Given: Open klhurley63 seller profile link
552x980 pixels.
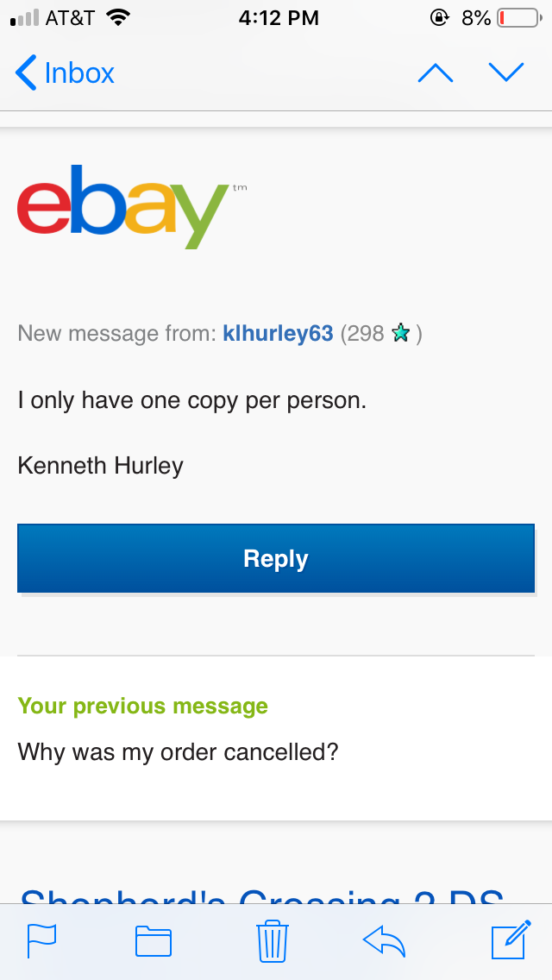Looking at the screenshot, I should tap(278, 334).
